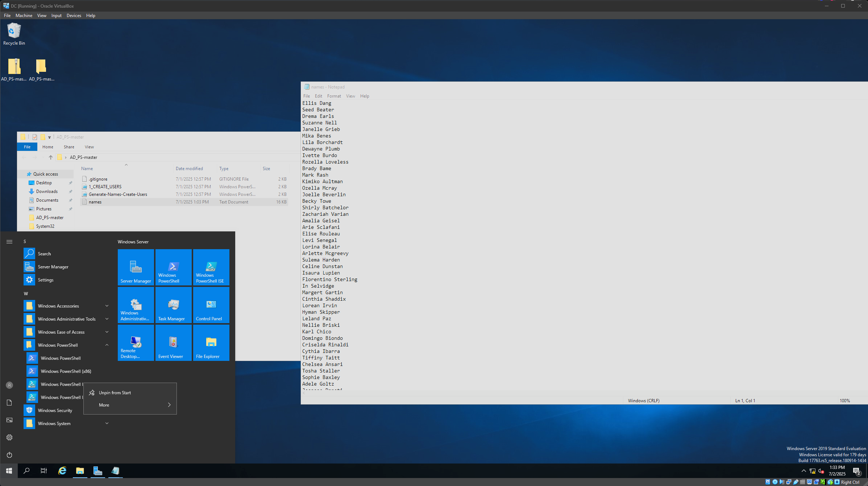Open Documents in Quick access
The image size is (868, 486).
47,200
